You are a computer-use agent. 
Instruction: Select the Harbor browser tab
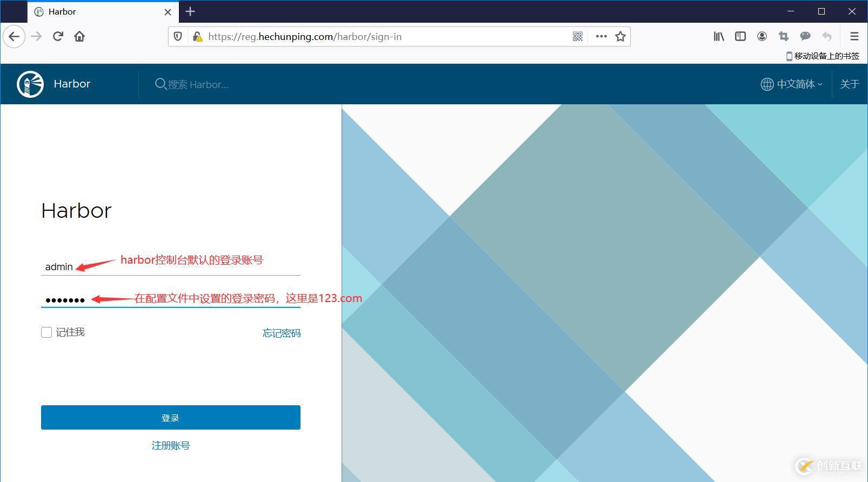point(103,12)
